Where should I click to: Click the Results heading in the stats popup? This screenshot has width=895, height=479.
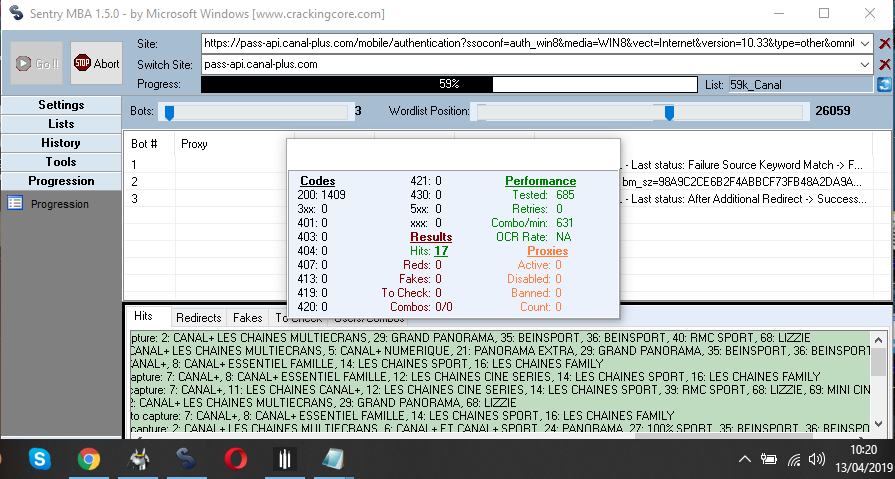[x=431, y=237]
